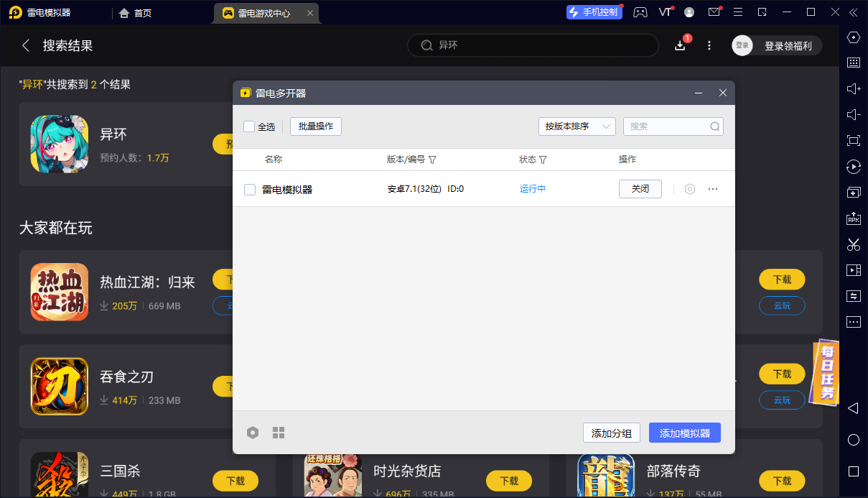Click 关闭 to stop the 雷电模拟器 instance
The width and height of the screenshot is (868, 498).
[640, 189]
